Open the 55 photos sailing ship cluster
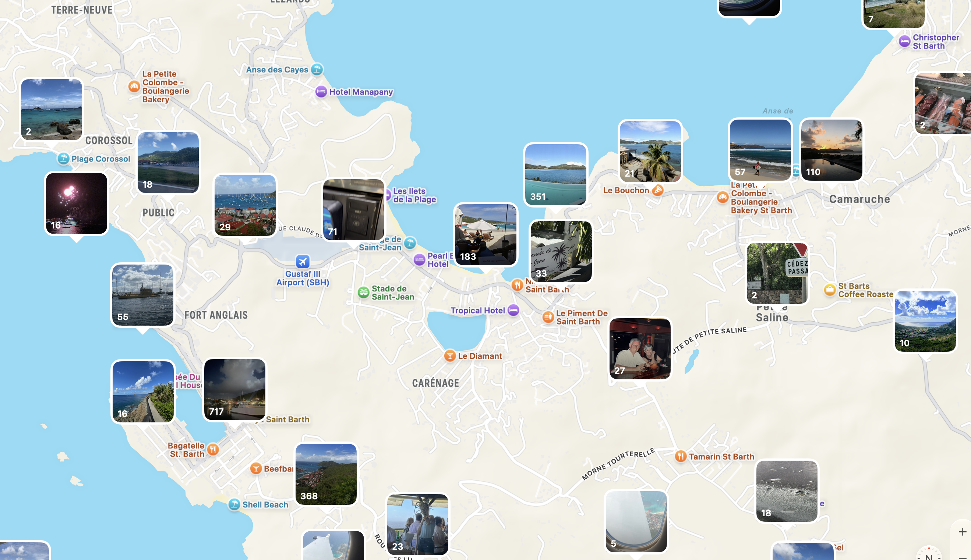The width and height of the screenshot is (971, 560). pos(143,295)
